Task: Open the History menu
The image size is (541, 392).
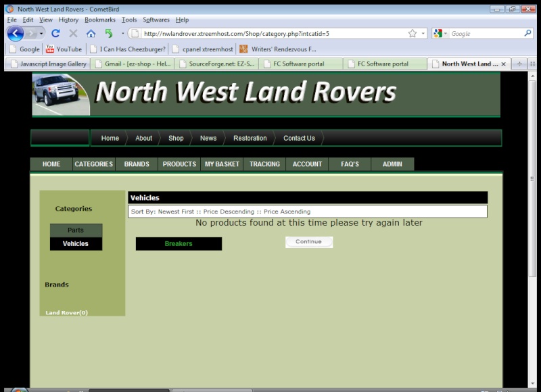Action: pos(68,20)
